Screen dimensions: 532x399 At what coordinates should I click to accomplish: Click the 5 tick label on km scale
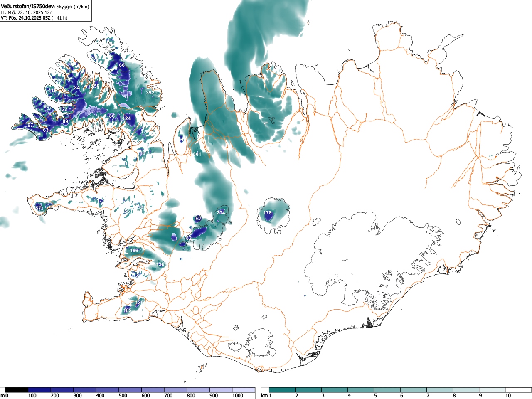coord(375,396)
